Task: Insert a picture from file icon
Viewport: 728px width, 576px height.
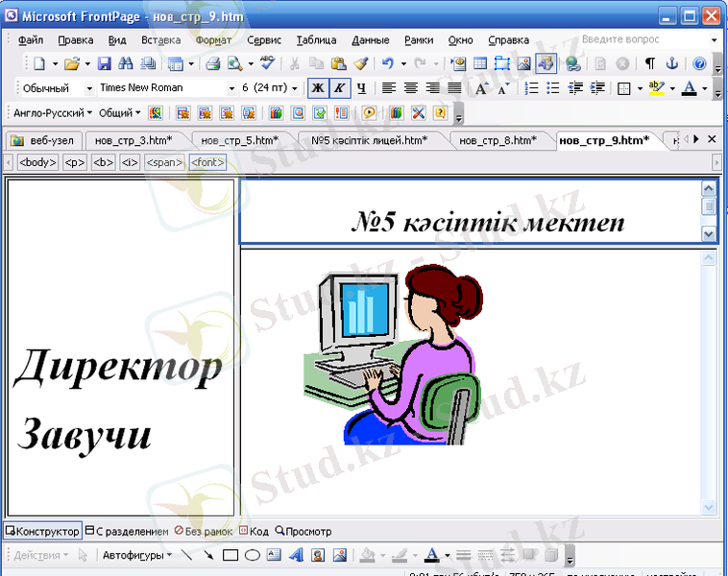Action: tap(523, 63)
